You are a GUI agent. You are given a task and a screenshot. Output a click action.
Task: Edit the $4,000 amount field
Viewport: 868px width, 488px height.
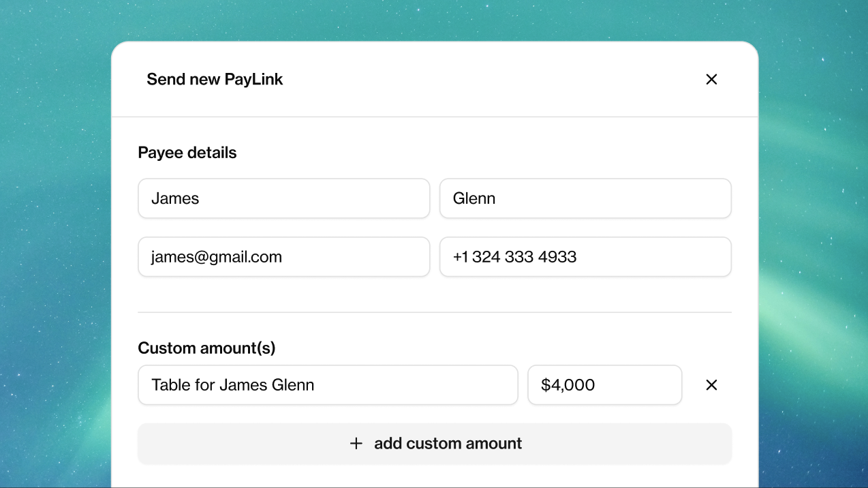[x=605, y=385]
